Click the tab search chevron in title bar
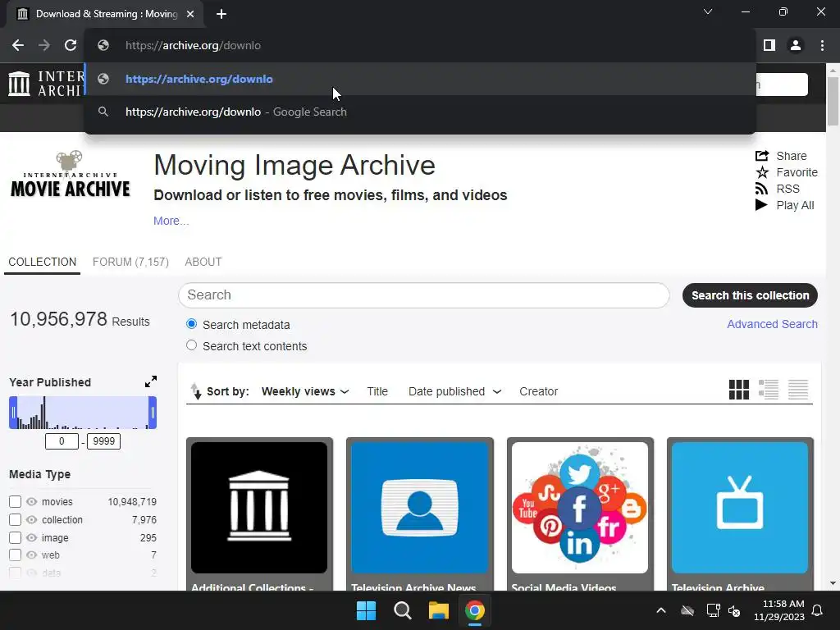This screenshot has height=630, width=840. point(708,11)
